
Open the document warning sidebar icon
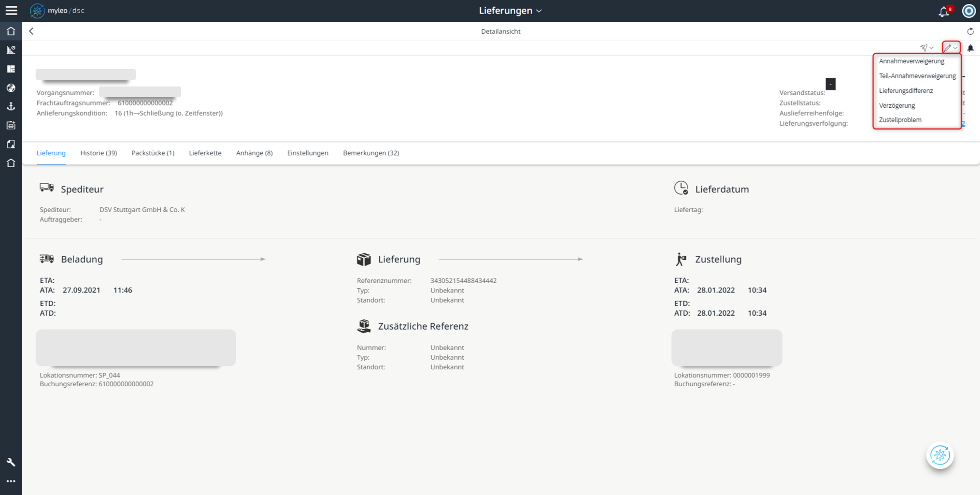[11, 144]
